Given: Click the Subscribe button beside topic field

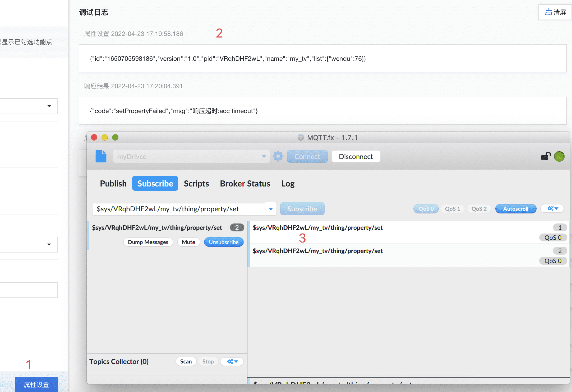Looking at the screenshot, I should (302, 209).
